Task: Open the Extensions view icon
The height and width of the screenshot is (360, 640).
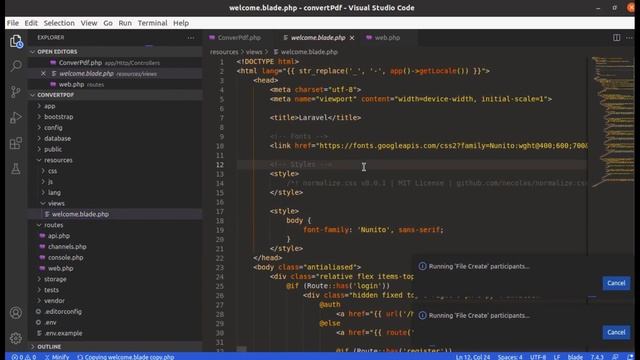Action: point(16,143)
